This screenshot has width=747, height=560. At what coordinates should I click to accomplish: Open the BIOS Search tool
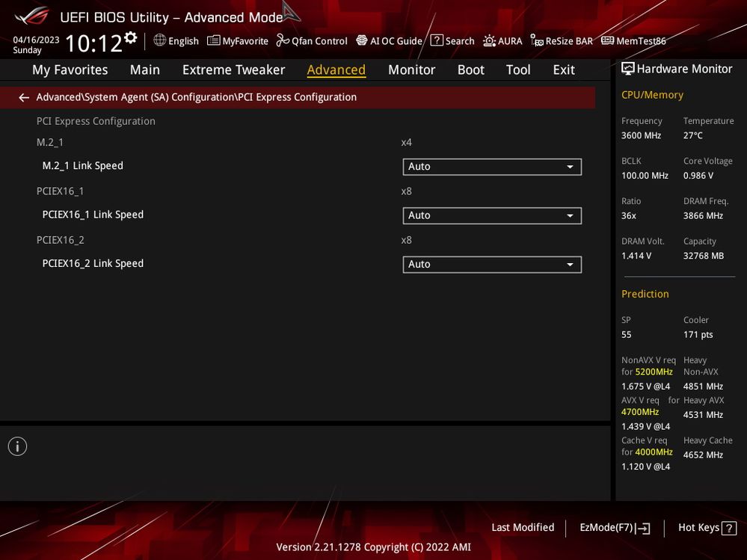click(452, 41)
